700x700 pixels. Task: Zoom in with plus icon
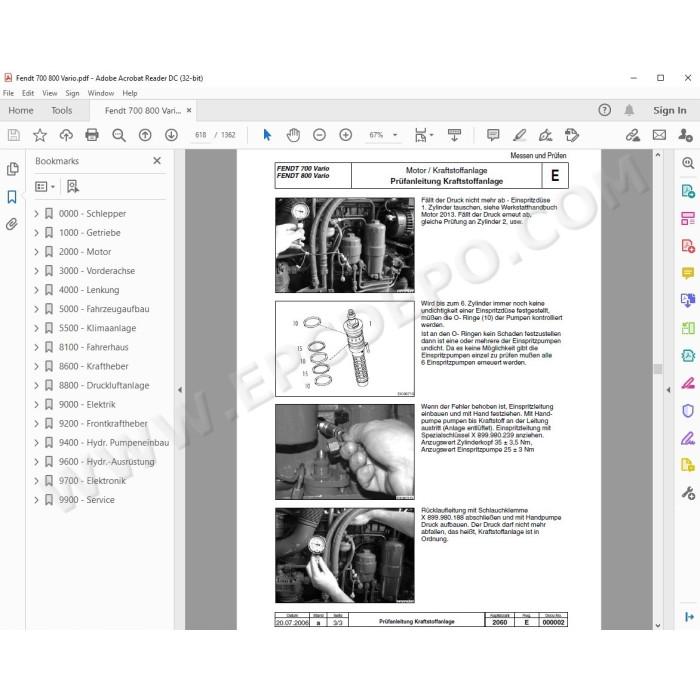(346, 135)
